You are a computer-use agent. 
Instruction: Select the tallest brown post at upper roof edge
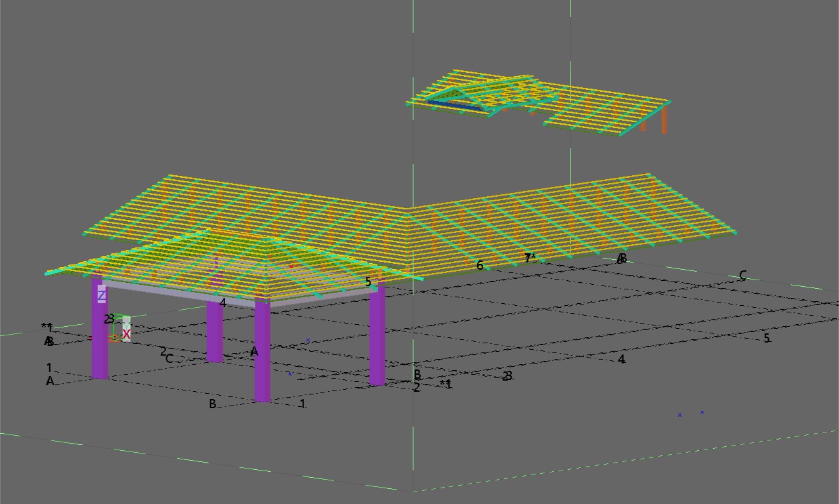tap(664, 121)
